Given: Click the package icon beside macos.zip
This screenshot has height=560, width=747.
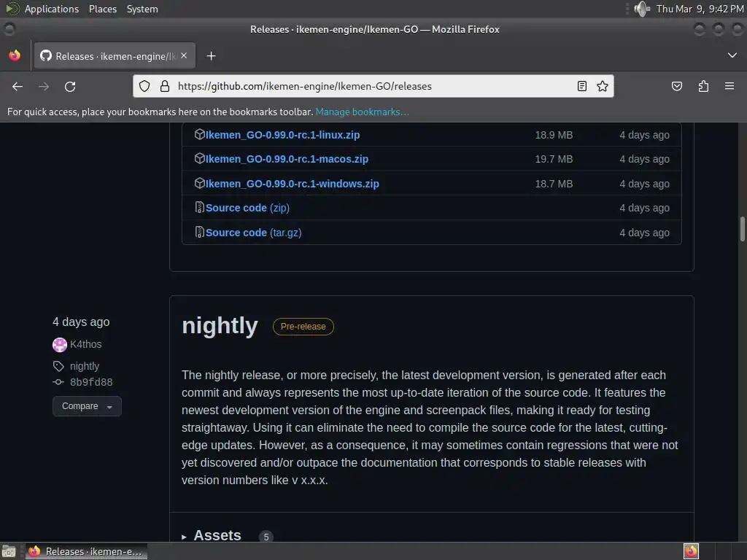Looking at the screenshot, I should tap(200, 158).
